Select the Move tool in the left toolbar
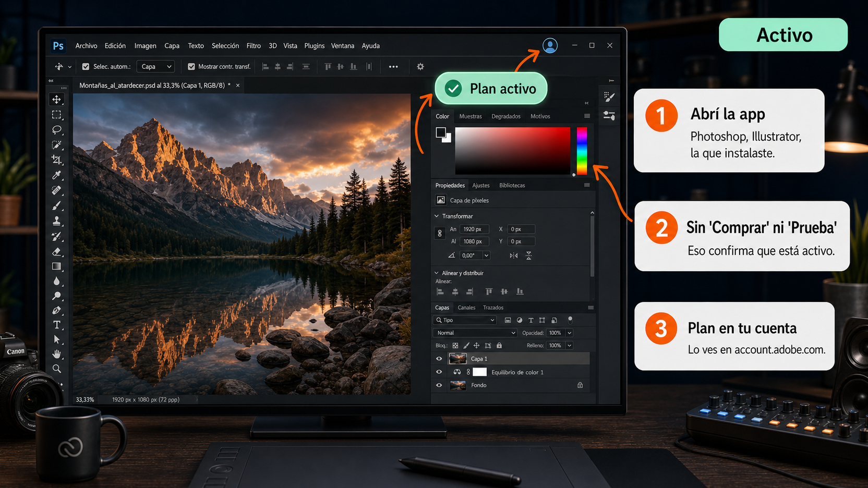Viewport: 868px width, 488px height. click(x=57, y=99)
